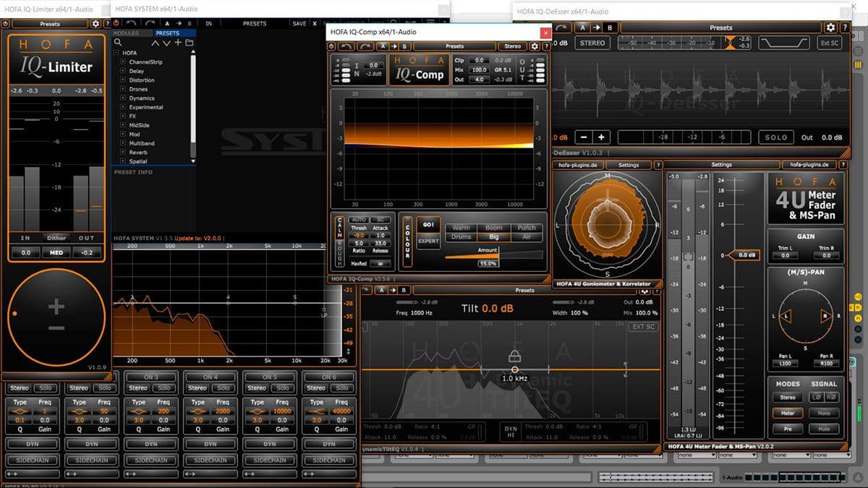
Task: Select next preset with down arrow
Action: (167, 43)
